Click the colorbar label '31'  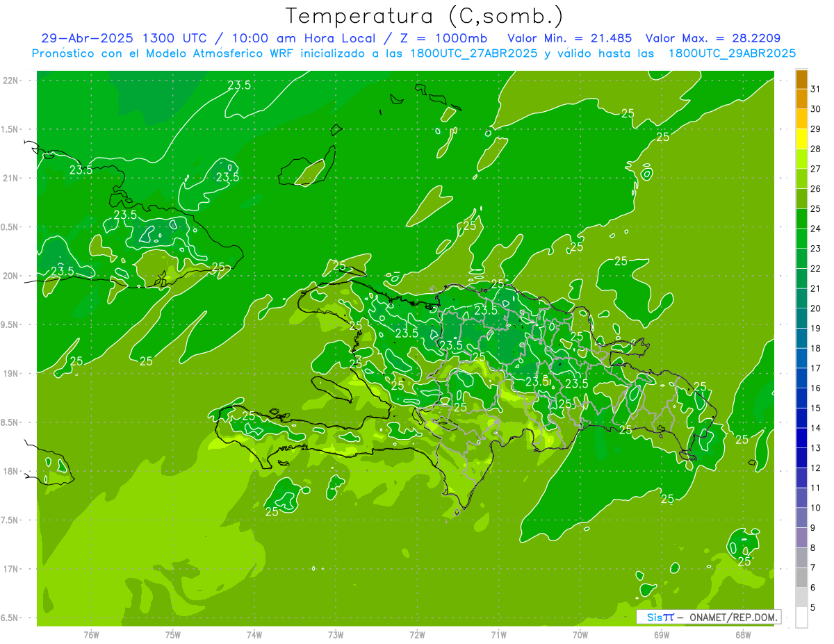(816, 90)
